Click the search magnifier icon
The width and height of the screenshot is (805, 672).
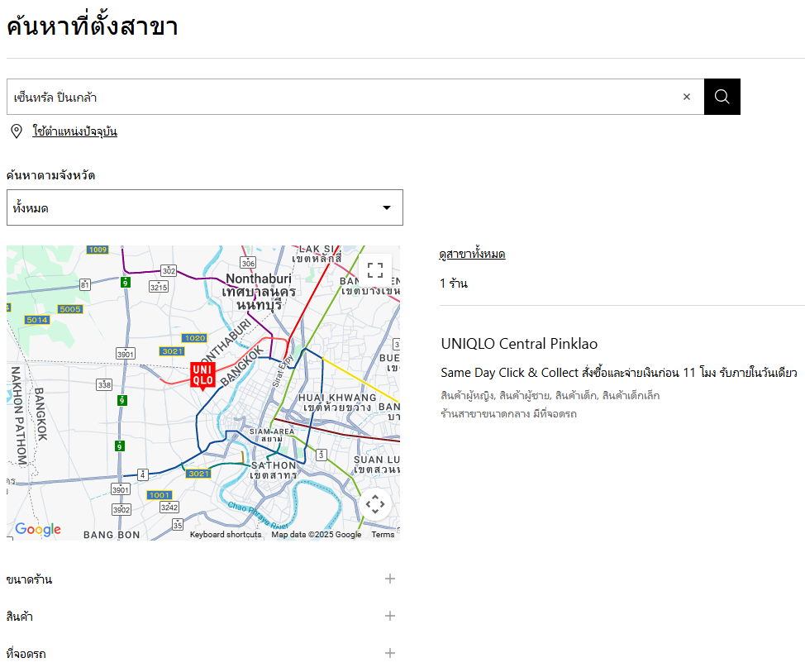coord(721,96)
